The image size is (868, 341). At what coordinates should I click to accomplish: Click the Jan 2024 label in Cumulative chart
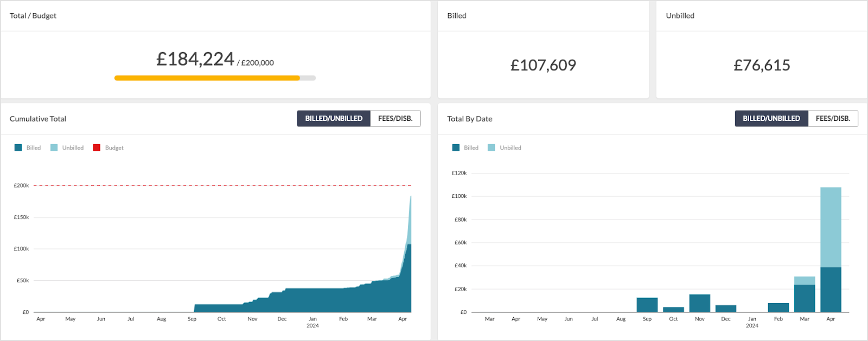point(313,322)
